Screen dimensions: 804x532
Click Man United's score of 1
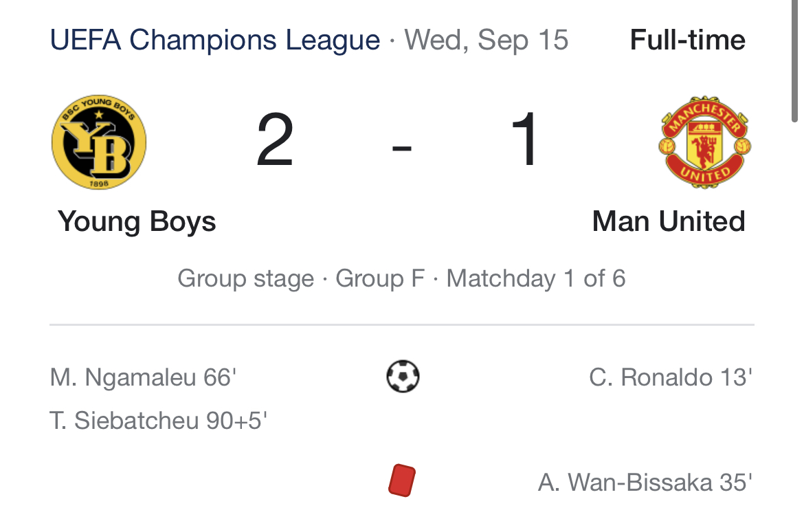pyautogui.click(x=524, y=140)
